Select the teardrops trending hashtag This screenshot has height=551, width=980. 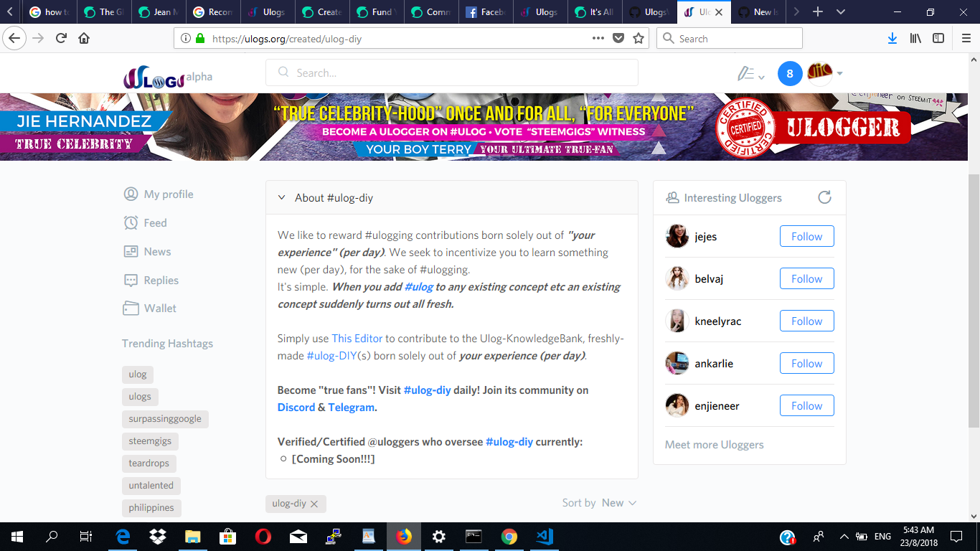click(x=149, y=463)
